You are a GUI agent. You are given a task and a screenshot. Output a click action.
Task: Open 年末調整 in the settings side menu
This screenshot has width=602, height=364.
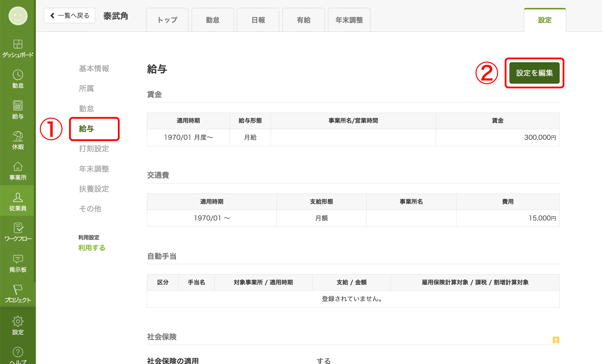pyautogui.click(x=94, y=169)
